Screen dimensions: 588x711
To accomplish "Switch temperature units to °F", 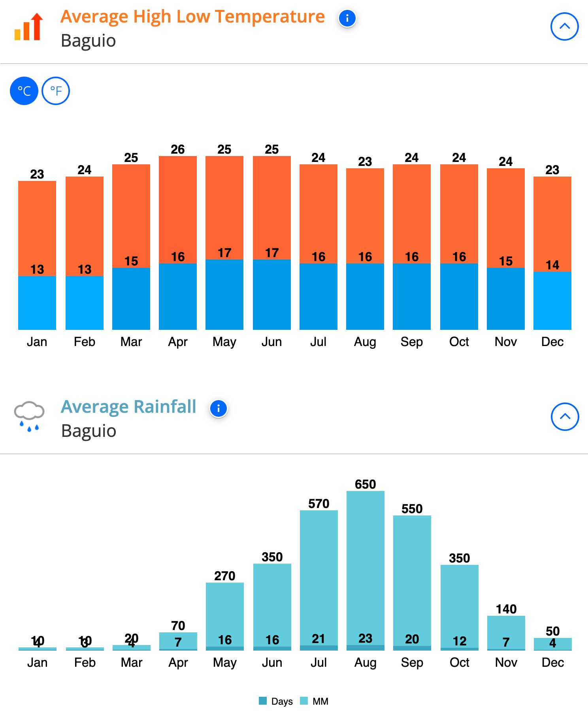I will (x=56, y=91).
